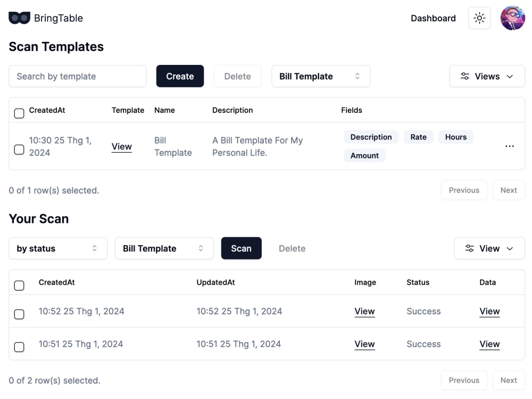Click the filter icon on the lower View button
532x399 pixels.
click(x=469, y=248)
